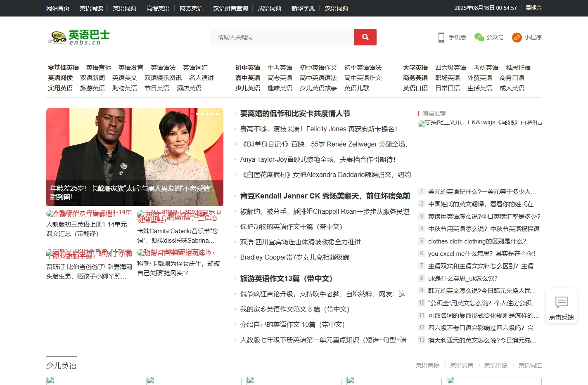Viewport: 588px width, 385px height.
Task: Open the 《BJ单身日记4》首映 article
Action: (x=325, y=144)
